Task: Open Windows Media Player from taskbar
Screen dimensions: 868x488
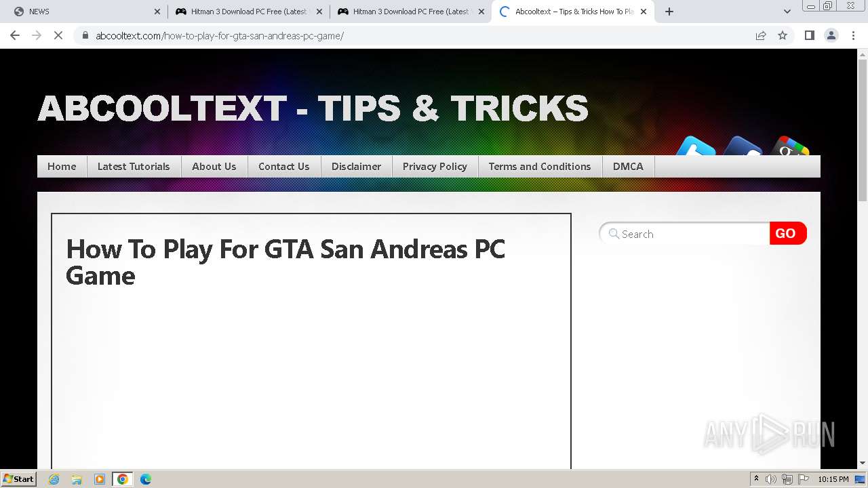Action: coord(100,479)
